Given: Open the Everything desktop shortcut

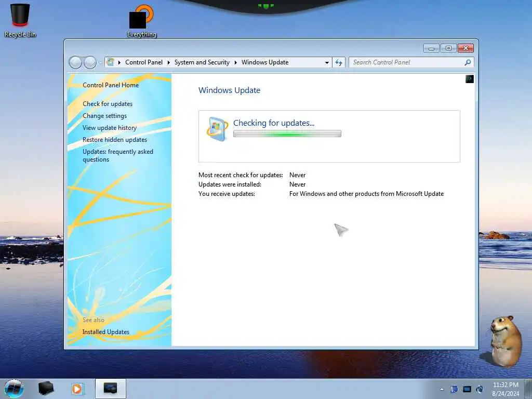Looking at the screenshot, I should pyautogui.click(x=141, y=20).
